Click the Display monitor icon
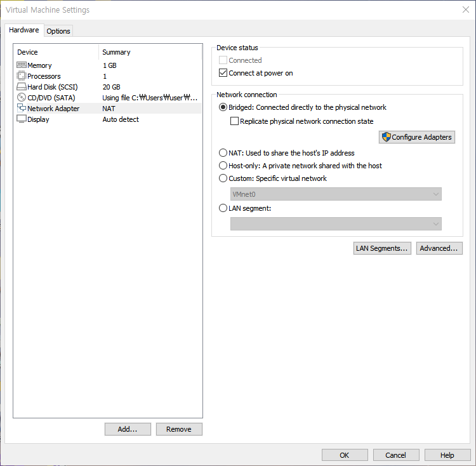Viewport: 476px width, 466px height. coord(21,119)
